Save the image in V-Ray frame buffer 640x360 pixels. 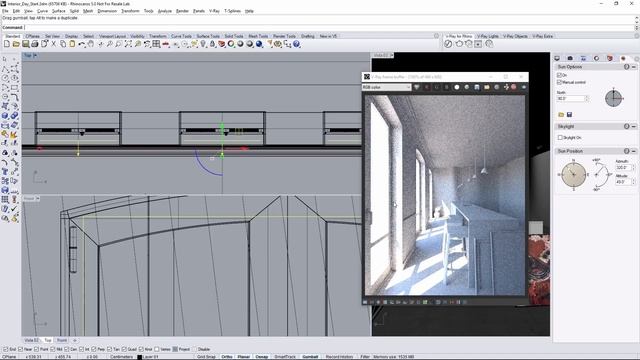click(x=477, y=87)
